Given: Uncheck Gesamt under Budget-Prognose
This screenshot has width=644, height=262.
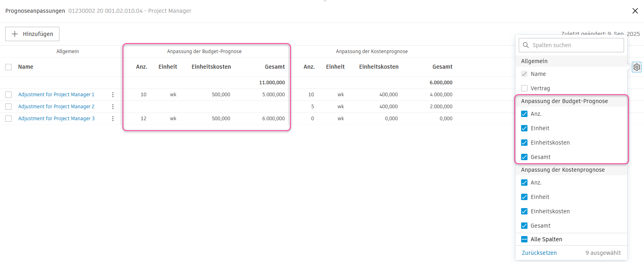Looking at the screenshot, I should (x=524, y=157).
